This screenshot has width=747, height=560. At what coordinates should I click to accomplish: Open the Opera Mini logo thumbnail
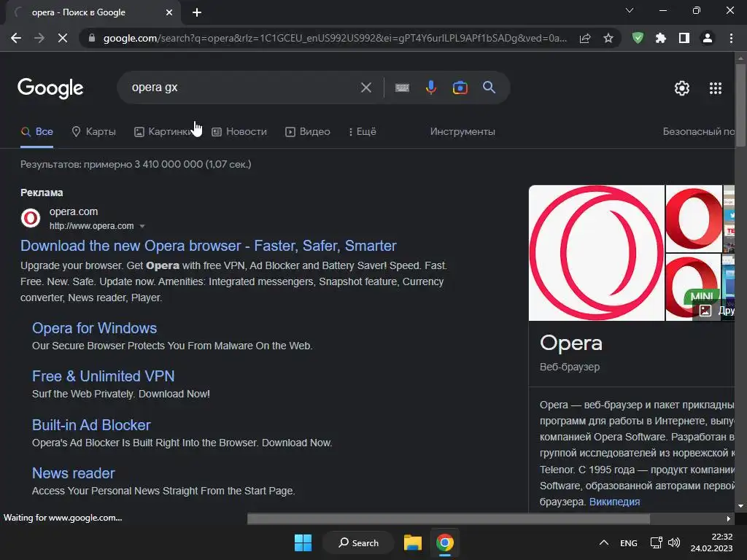tap(694, 287)
